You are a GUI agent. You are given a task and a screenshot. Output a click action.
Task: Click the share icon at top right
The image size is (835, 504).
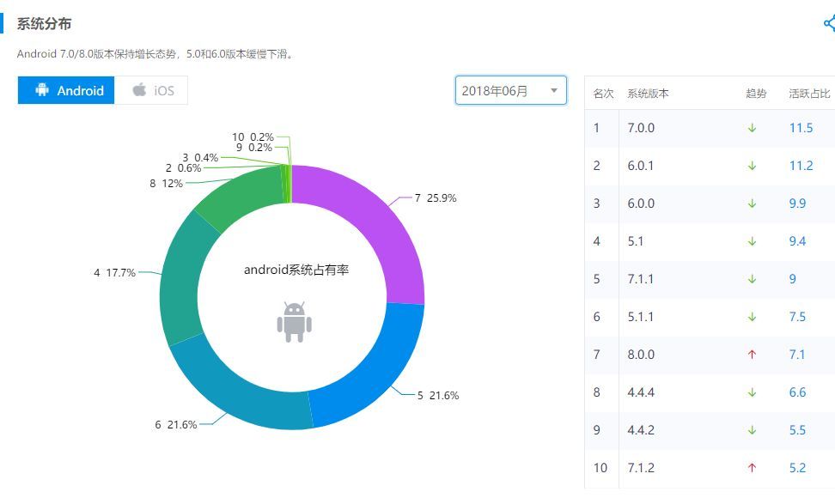[829, 23]
